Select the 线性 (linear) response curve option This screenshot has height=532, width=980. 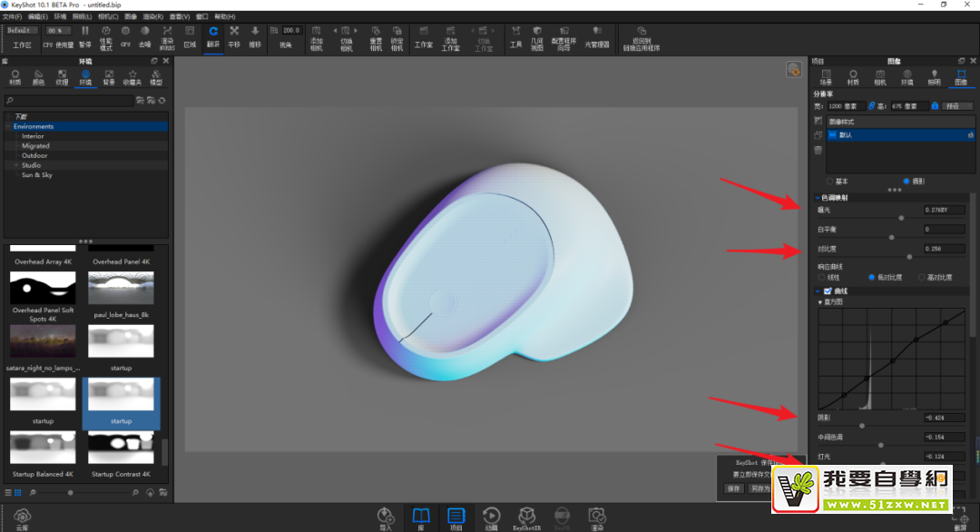coord(822,277)
